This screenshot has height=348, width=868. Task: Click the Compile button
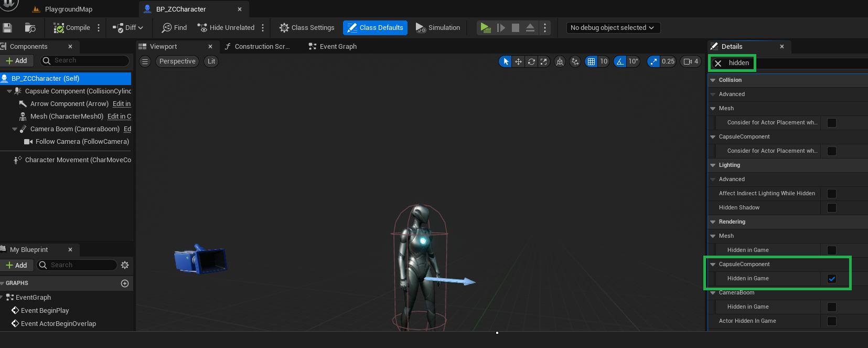72,28
